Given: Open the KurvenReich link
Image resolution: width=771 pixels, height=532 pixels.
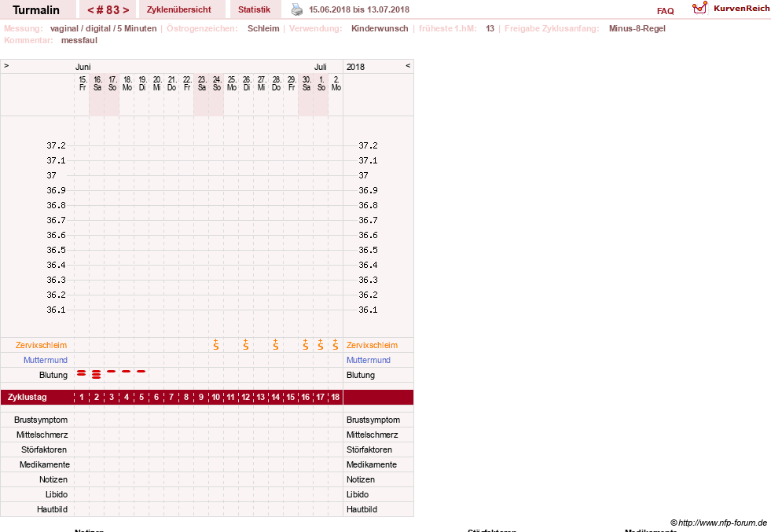Looking at the screenshot, I should [x=741, y=8].
